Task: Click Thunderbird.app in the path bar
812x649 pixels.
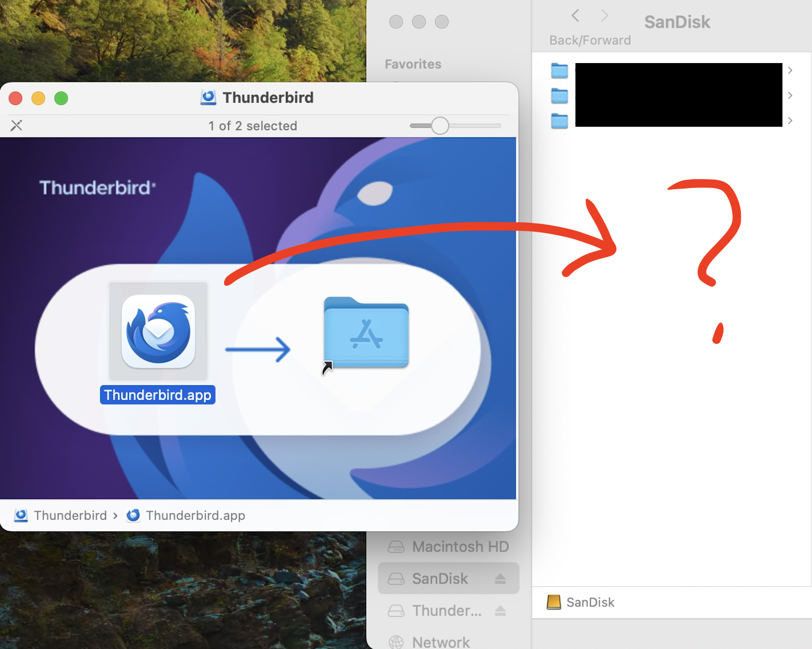Action: tap(186, 515)
